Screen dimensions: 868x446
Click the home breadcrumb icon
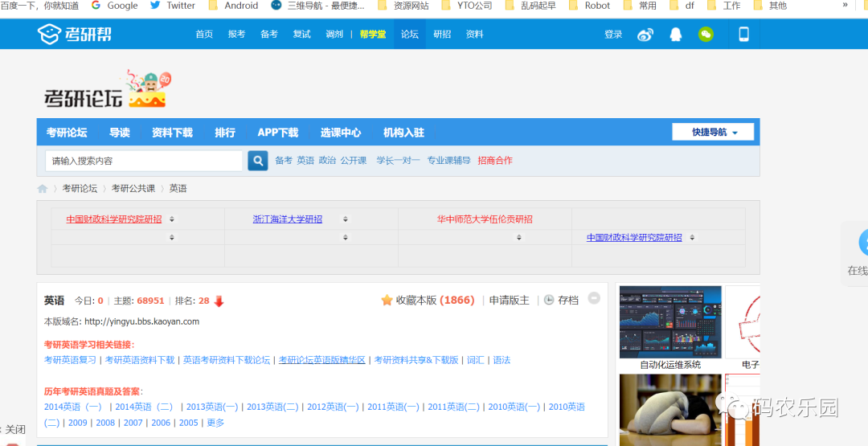[42, 189]
